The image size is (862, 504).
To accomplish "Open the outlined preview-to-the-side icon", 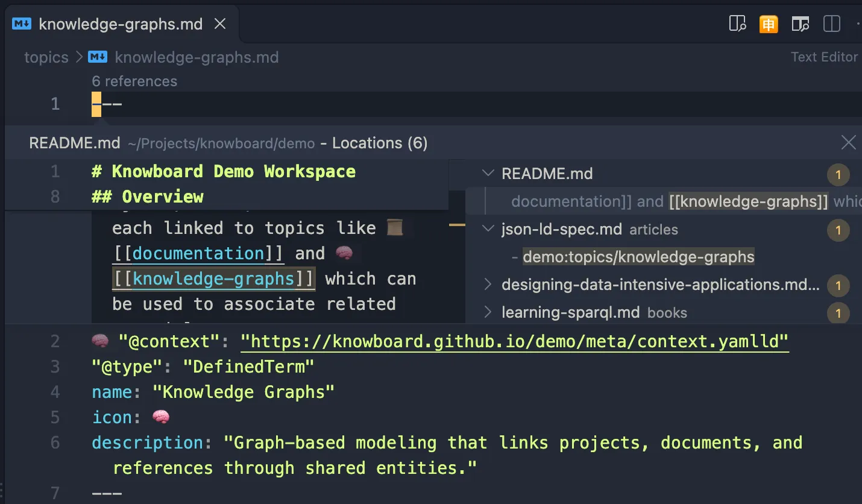I will pos(738,24).
